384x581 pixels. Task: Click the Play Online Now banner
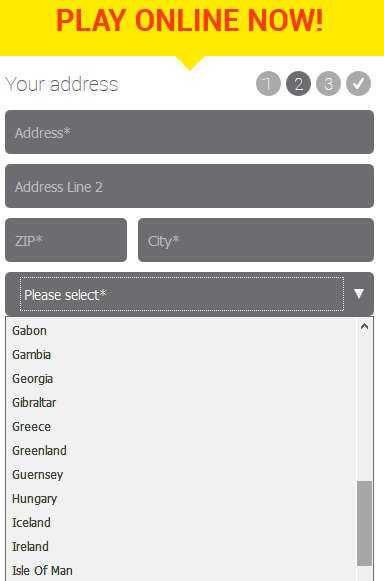pos(189,21)
